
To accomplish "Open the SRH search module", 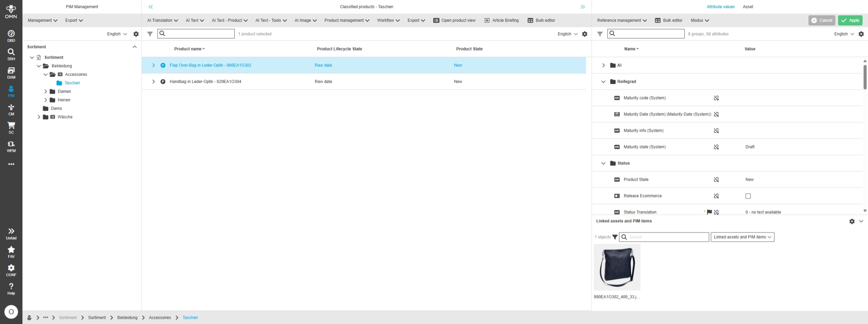I will pyautogui.click(x=11, y=54).
